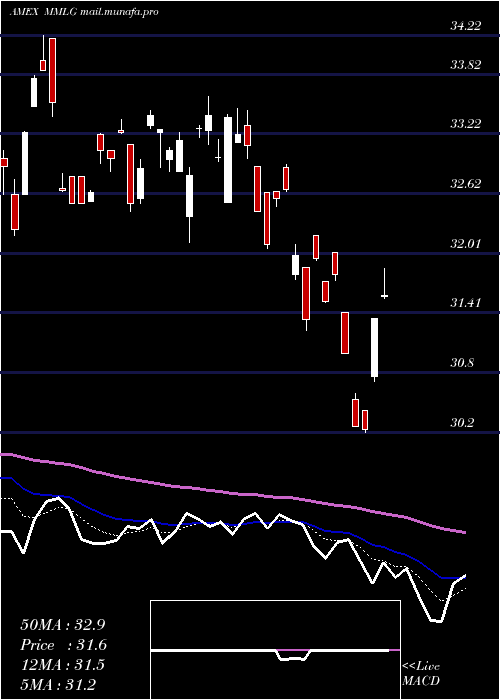The width and height of the screenshot is (500, 700).
Task: Click the 32.01 price axis label
Action: pos(466,244)
